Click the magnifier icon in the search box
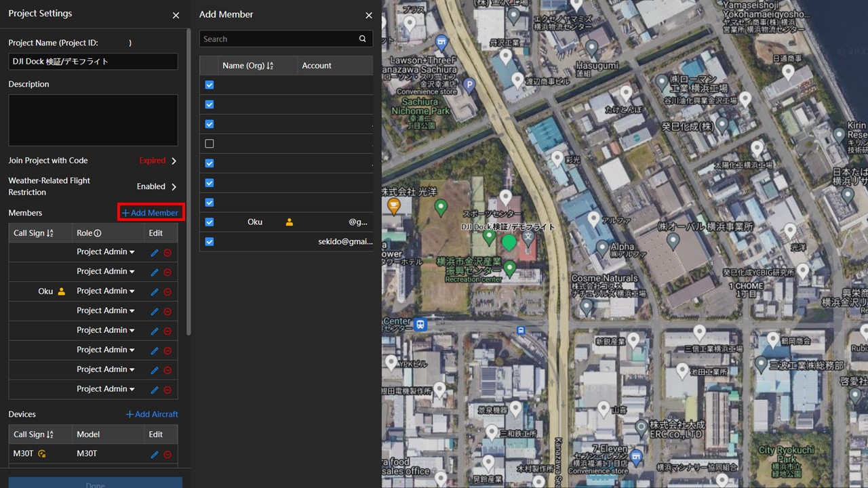The height and width of the screenshot is (488, 868). point(363,39)
